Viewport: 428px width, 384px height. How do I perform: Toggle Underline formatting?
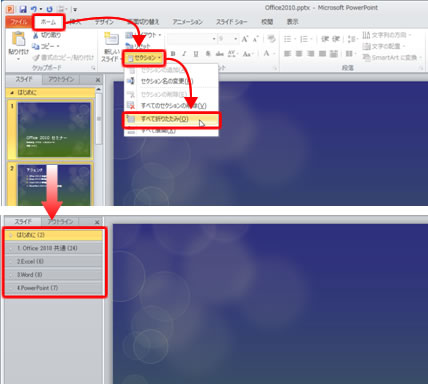click(196, 54)
